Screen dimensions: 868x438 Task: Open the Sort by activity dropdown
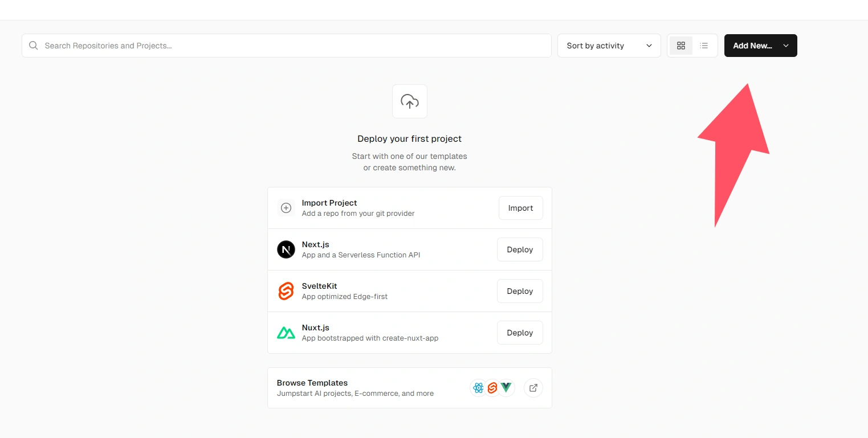point(609,46)
